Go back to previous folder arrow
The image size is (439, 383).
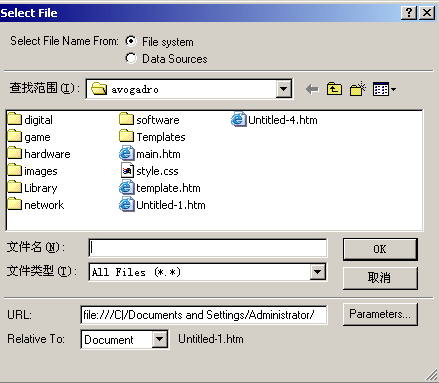pos(312,89)
